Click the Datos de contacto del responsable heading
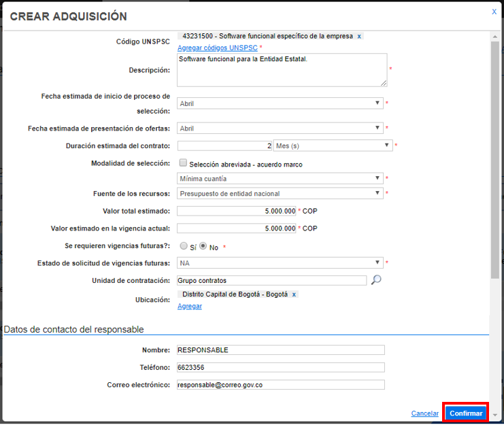The height and width of the screenshot is (425, 504). coord(73,330)
